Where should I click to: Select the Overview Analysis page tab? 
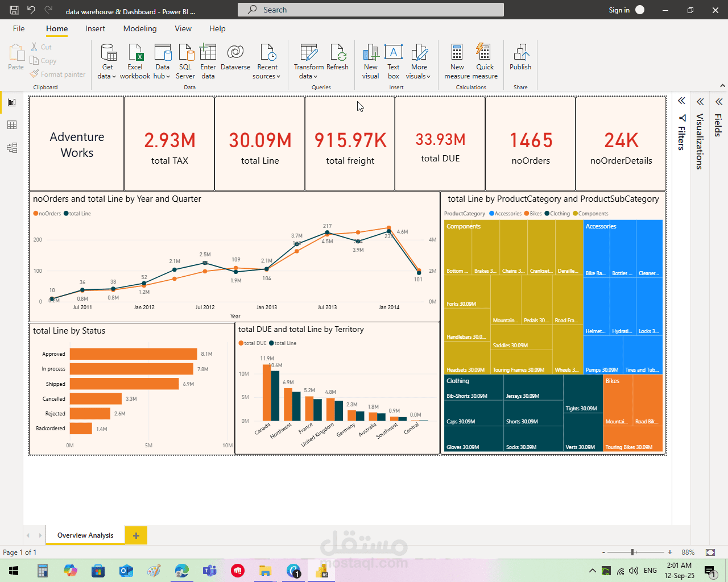tap(85, 535)
